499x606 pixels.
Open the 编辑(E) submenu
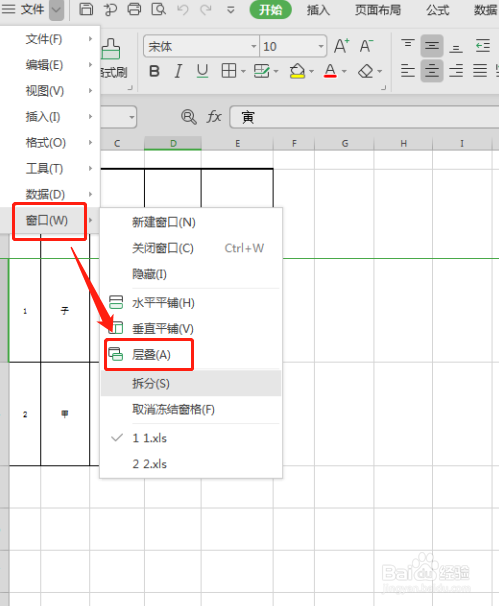pos(50,65)
